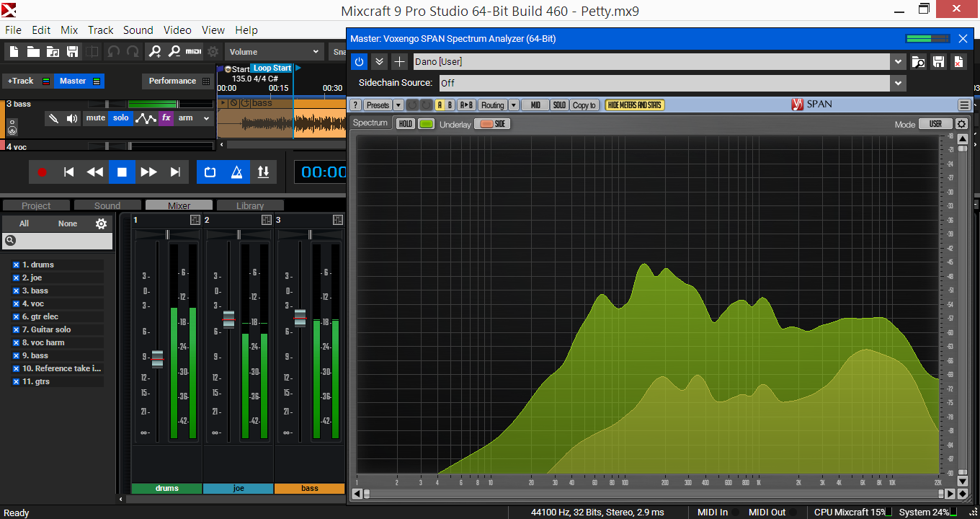Switch to the Sound tab
Image resolution: width=980 pixels, height=519 pixels.
[107, 205]
